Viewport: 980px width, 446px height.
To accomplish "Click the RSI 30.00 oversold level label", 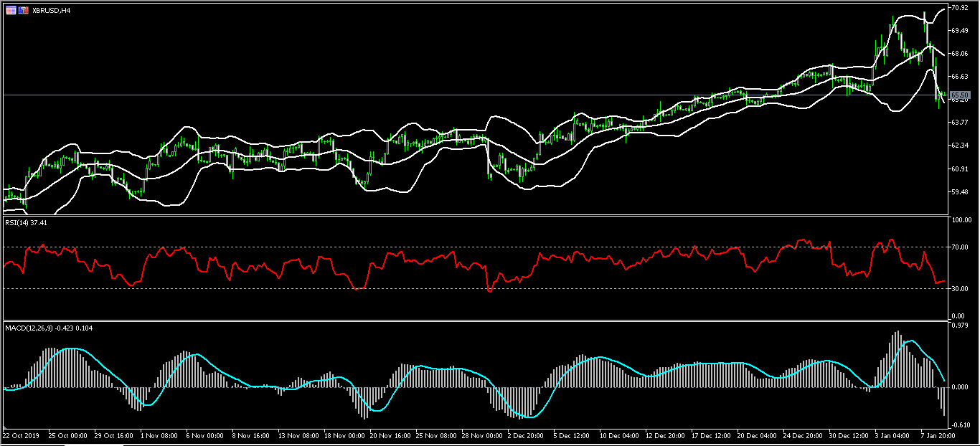I will point(959,289).
